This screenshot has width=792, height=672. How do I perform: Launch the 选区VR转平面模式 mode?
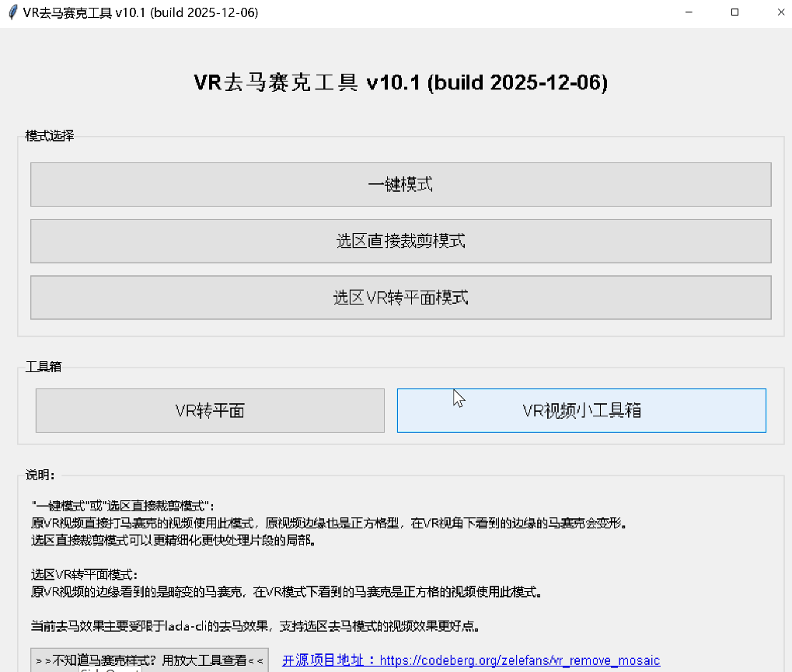coord(400,298)
